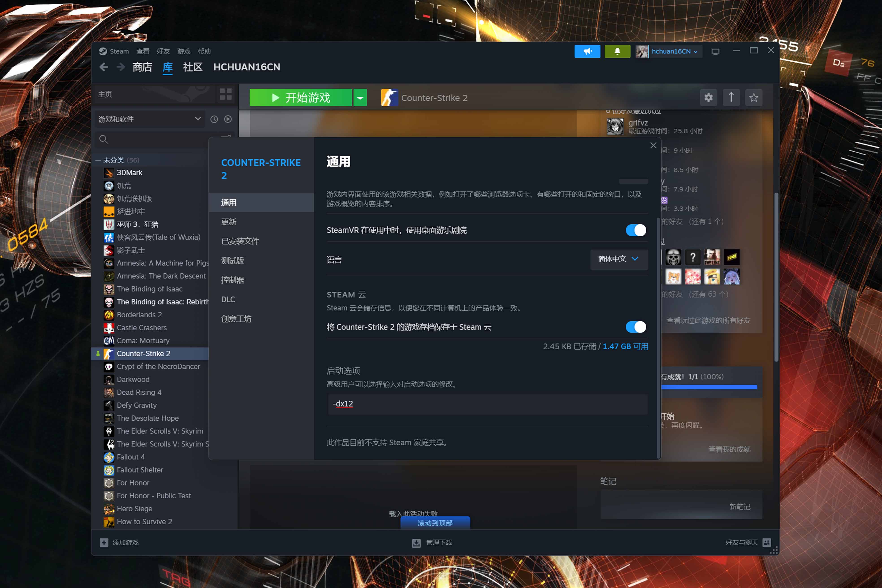Open the language dropdown 简体中文

tap(619, 259)
